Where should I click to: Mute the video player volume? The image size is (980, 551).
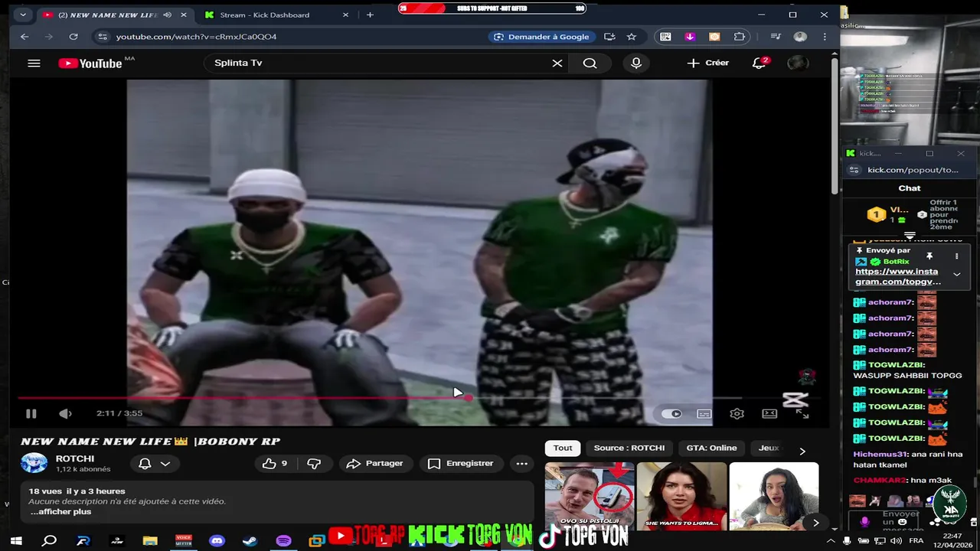click(66, 414)
